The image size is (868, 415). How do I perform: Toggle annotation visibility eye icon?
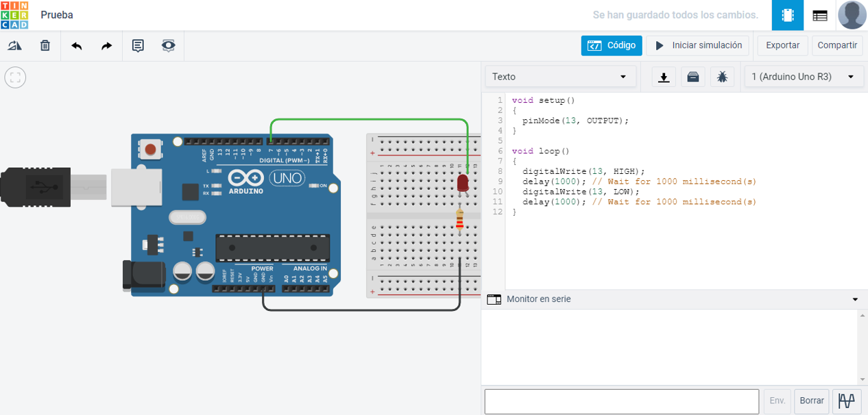tap(168, 46)
